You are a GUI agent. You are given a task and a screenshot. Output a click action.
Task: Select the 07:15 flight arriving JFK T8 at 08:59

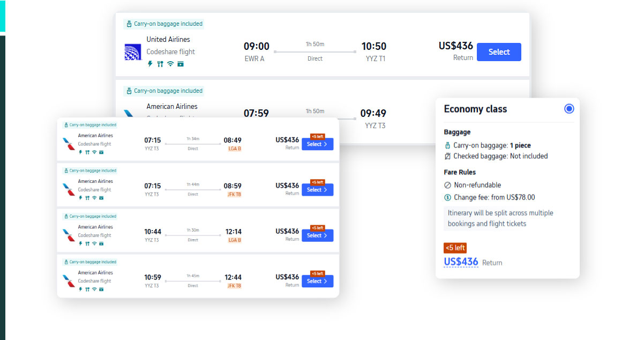317,190
